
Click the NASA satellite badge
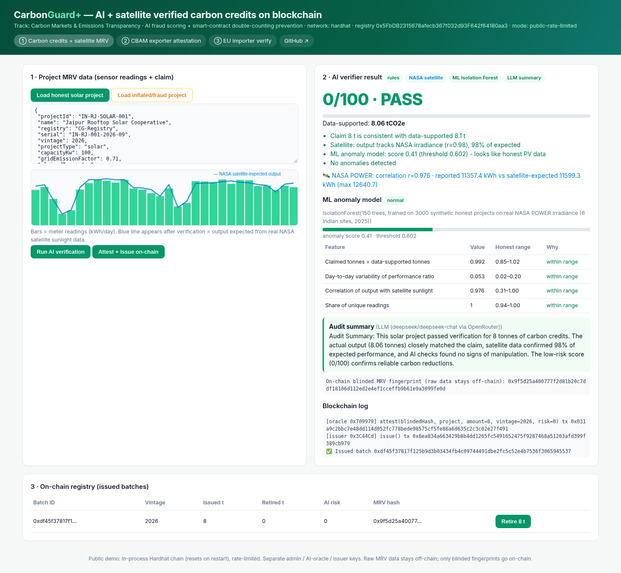tap(426, 78)
